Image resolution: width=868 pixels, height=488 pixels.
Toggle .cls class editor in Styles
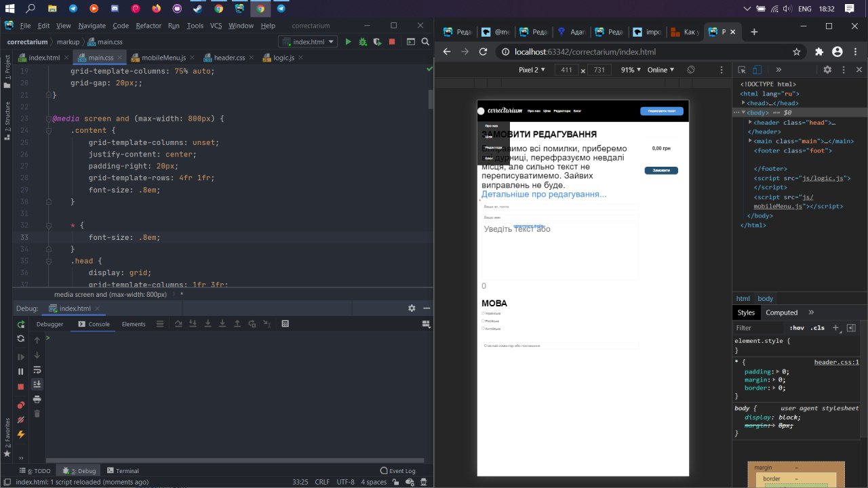tap(818, 328)
